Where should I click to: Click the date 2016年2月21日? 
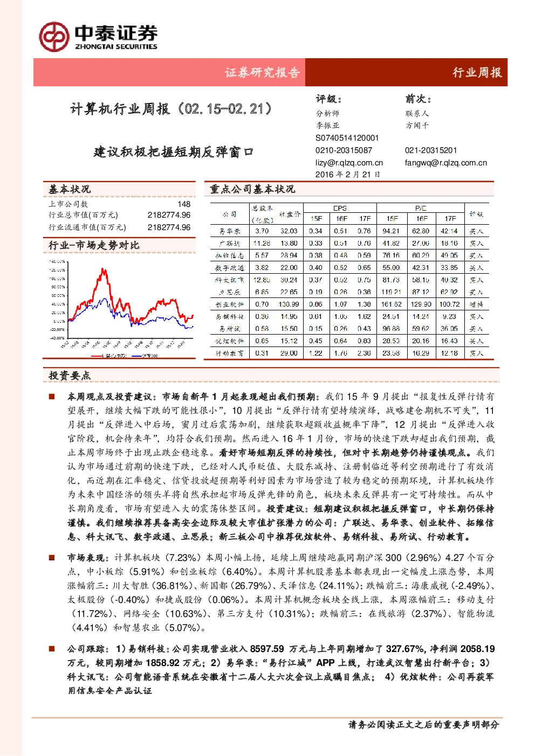[x=348, y=175]
